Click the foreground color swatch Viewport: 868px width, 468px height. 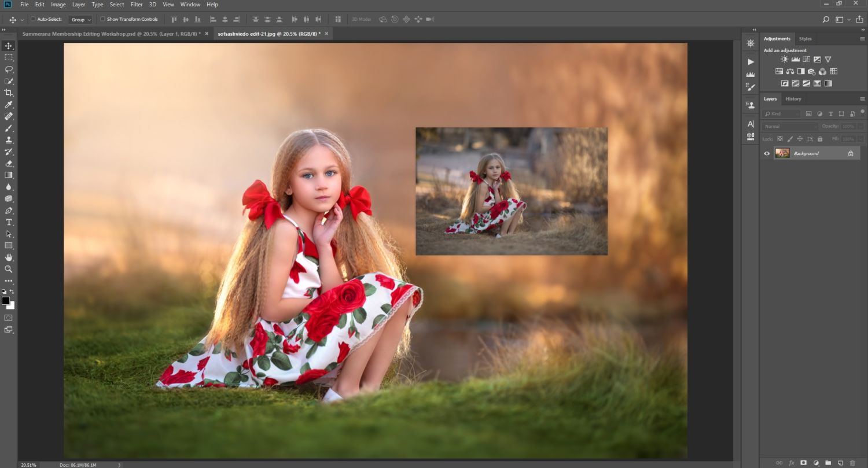click(x=6, y=301)
